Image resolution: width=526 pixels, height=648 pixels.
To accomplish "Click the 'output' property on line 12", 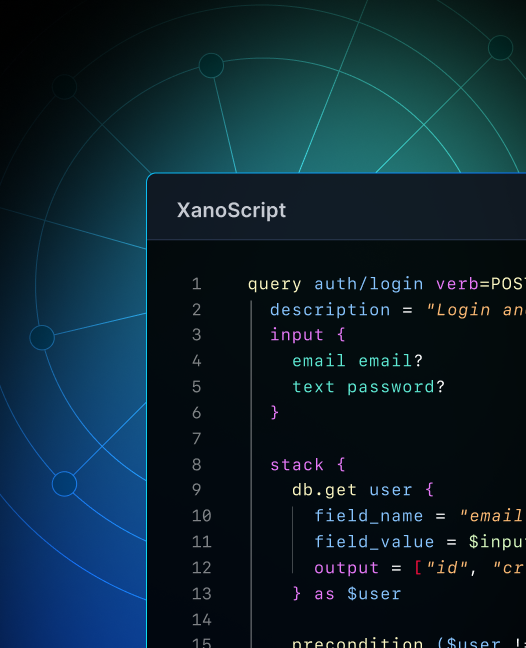I will point(347,568).
